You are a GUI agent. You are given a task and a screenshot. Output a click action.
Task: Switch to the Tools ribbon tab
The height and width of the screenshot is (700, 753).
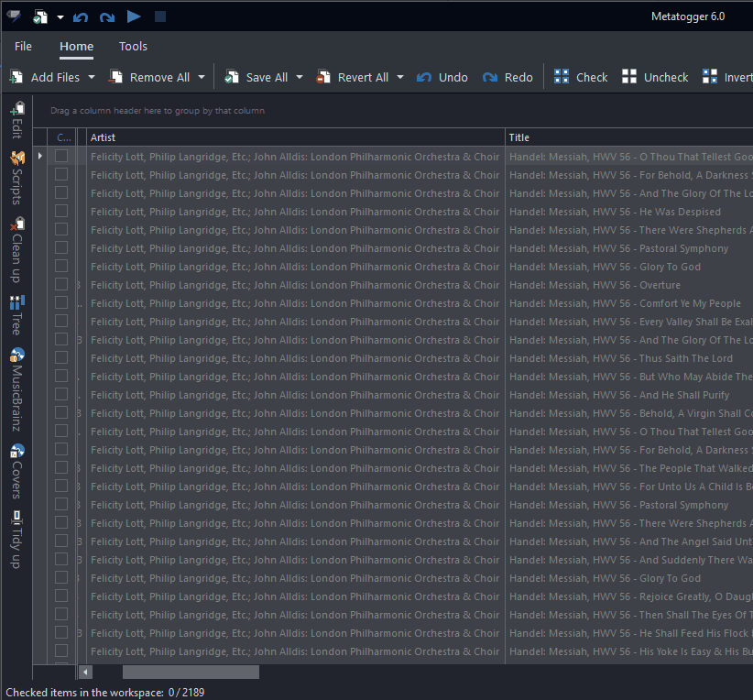click(x=133, y=46)
